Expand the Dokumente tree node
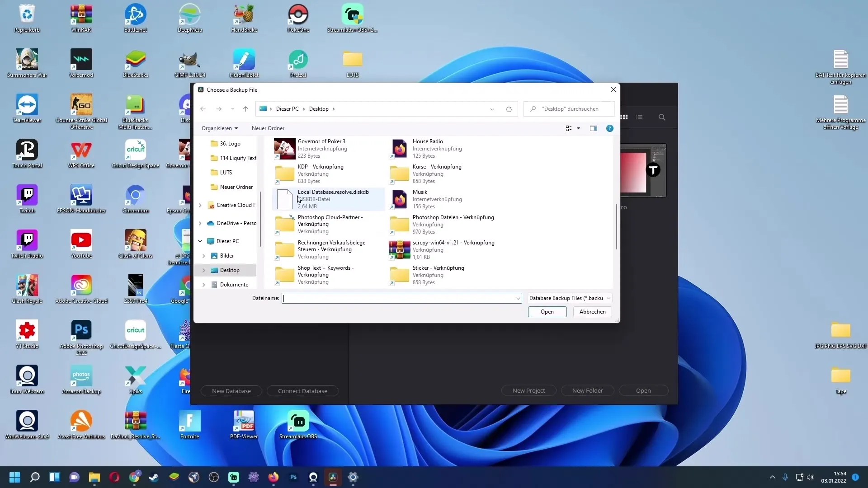This screenshot has height=488, width=868. point(204,285)
